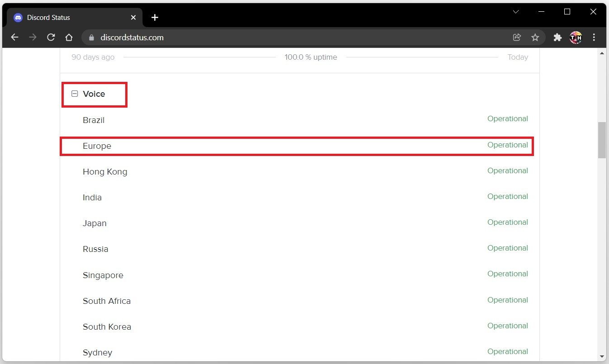Open the tab search dropdown arrow
Image resolution: width=609 pixels, height=364 pixels.
click(516, 12)
